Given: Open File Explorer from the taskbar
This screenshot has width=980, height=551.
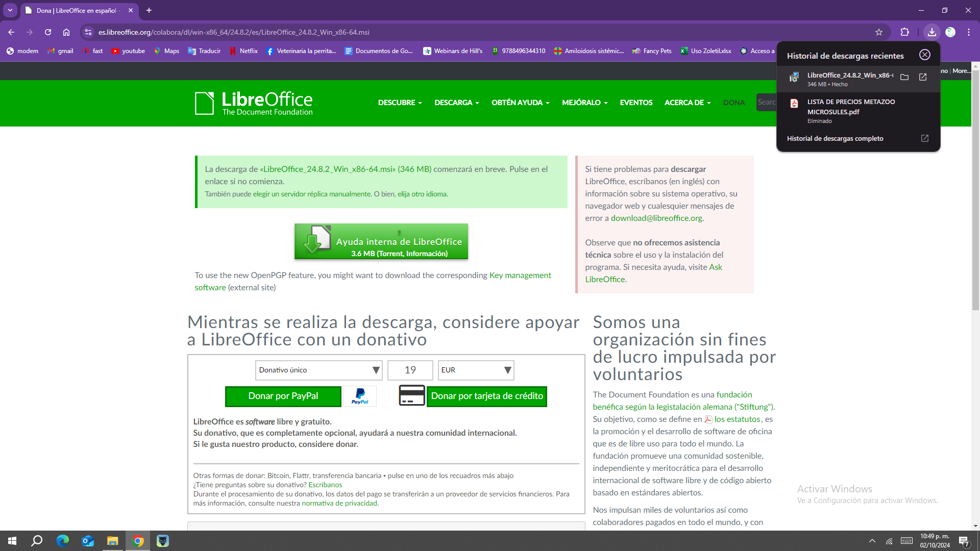Looking at the screenshot, I should 112,541.
